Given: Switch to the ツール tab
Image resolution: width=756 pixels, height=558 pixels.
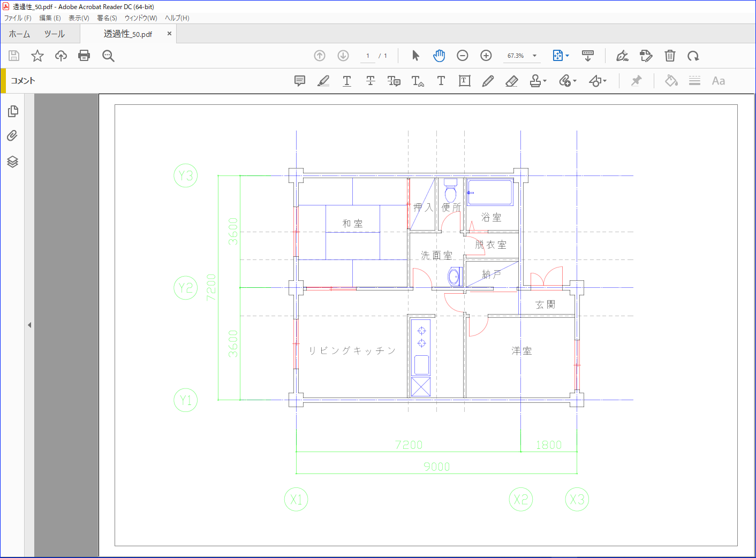Looking at the screenshot, I should point(54,34).
